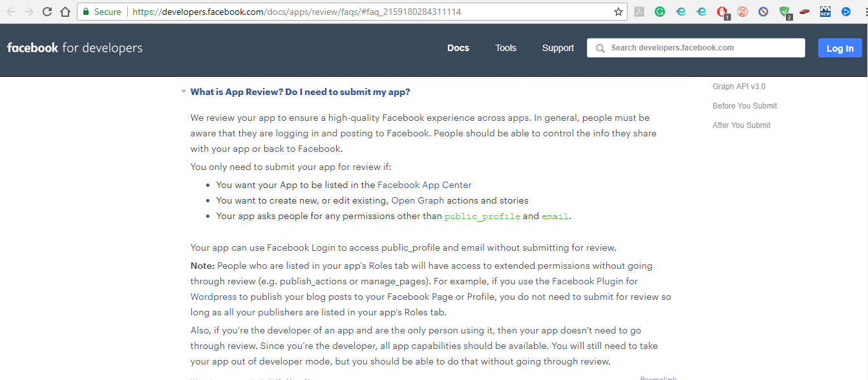The width and height of the screenshot is (868, 380).
Task: Open the green shield extension with badge 2
Action: tap(785, 12)
